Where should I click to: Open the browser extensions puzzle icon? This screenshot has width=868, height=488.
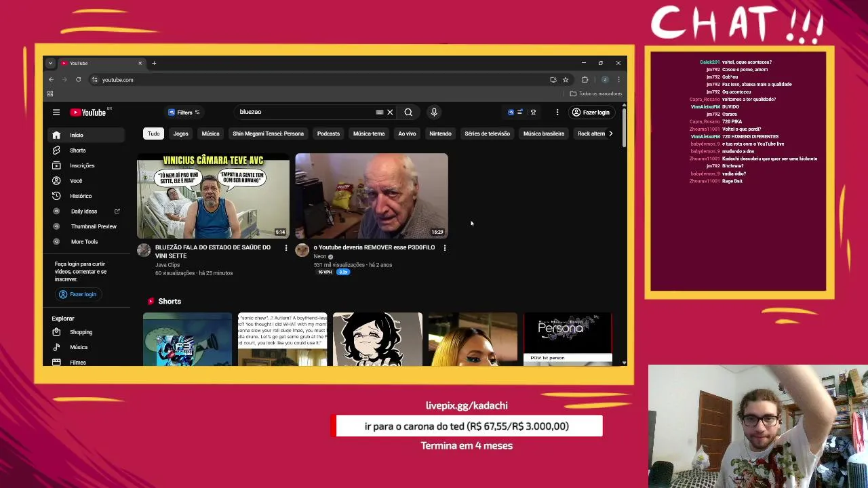585,80
